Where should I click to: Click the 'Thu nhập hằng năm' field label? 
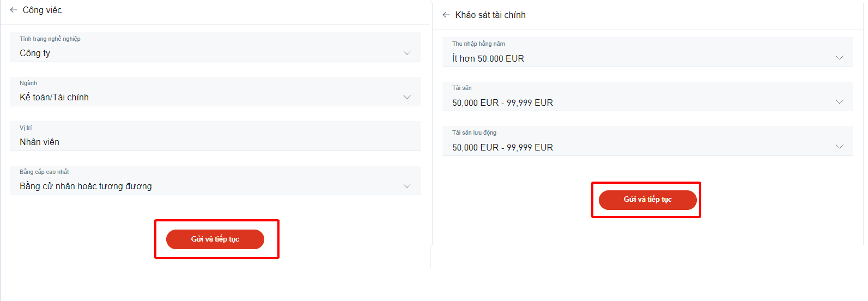click(478, 44)
